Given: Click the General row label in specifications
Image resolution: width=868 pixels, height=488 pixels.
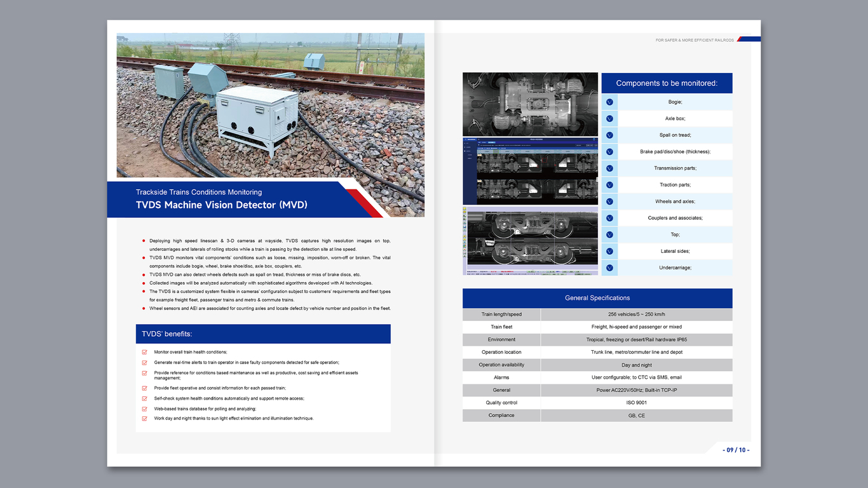Looking at the screenshot, I should (501, 390).
